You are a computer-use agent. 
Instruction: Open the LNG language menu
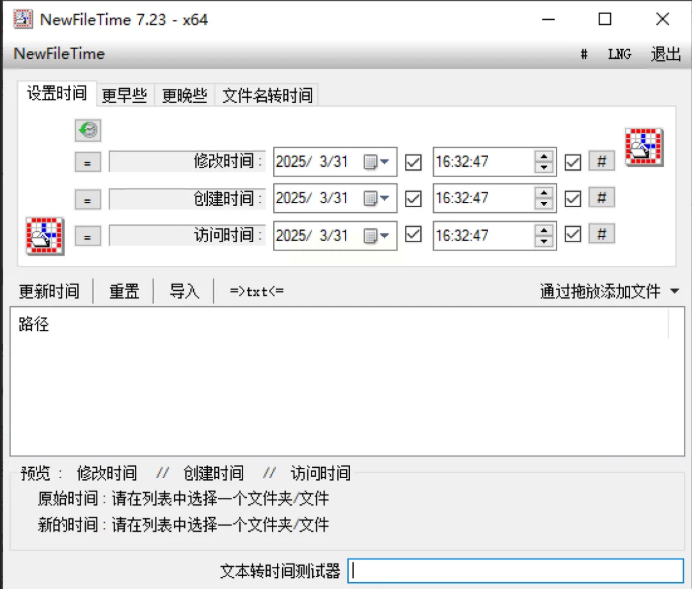click(x=620, y=54)
